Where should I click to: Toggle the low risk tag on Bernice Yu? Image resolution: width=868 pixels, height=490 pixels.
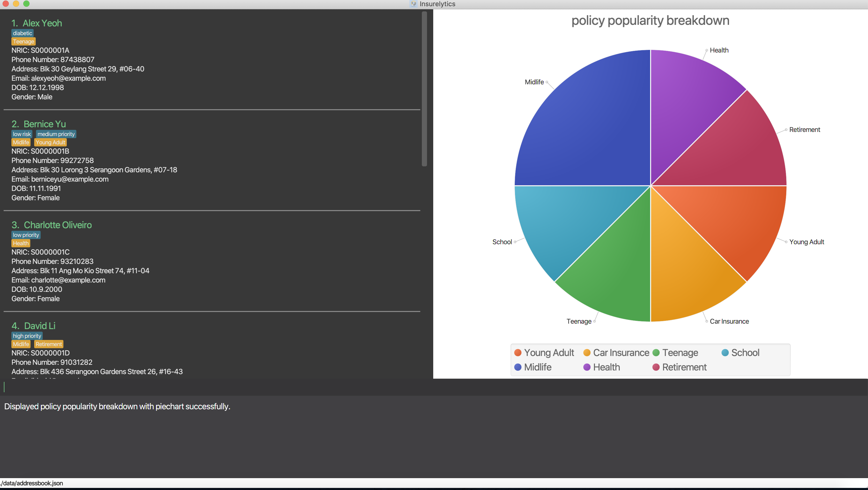pyautogui.click(x=21, y=134)
